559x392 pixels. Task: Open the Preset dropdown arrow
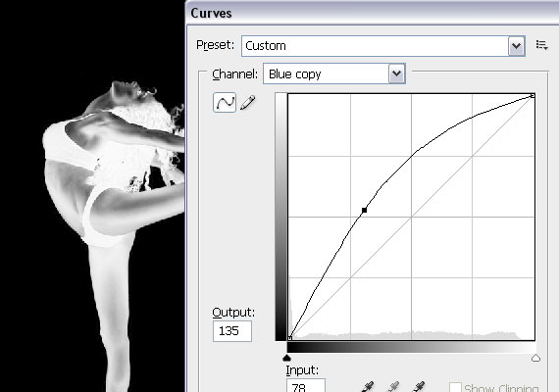pyautogui.click(x=516, y=46)
